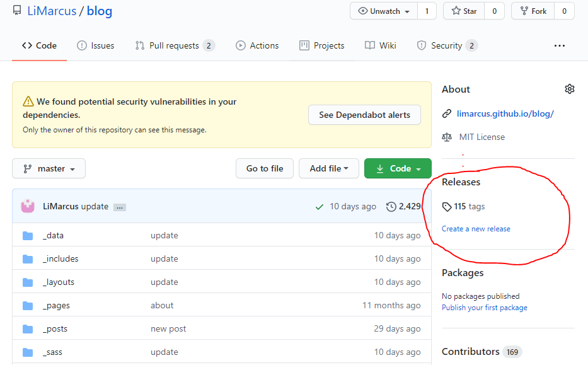Screen dimensions: 588x365
Task: Click the update commit message for _layouts
Action: [x=164, y=282]
